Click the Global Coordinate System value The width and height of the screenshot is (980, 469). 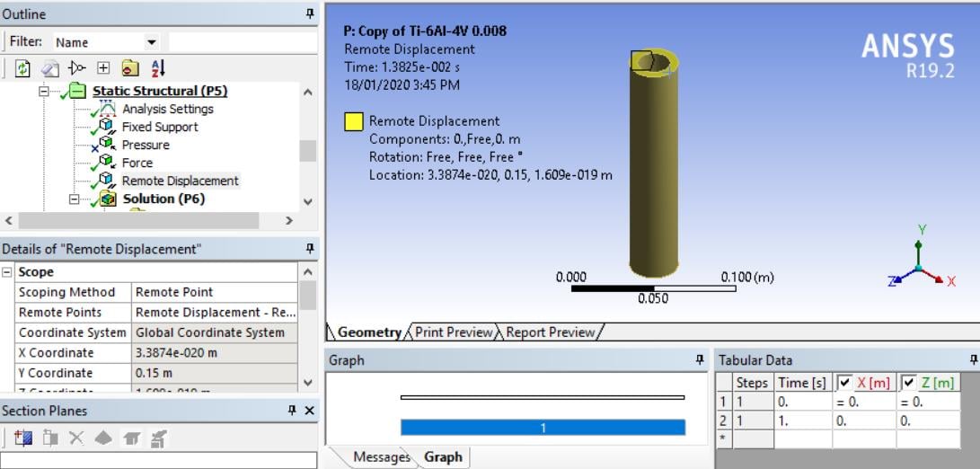215,332
